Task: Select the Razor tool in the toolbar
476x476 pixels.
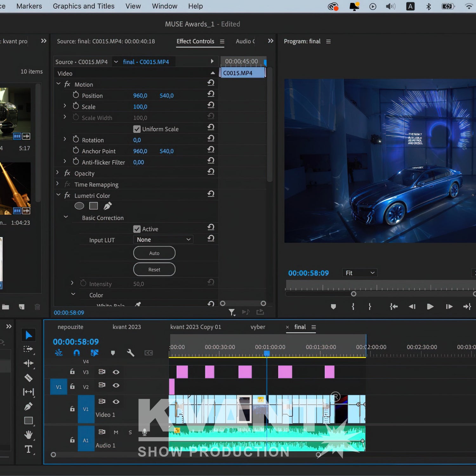Action: point(29,378)
